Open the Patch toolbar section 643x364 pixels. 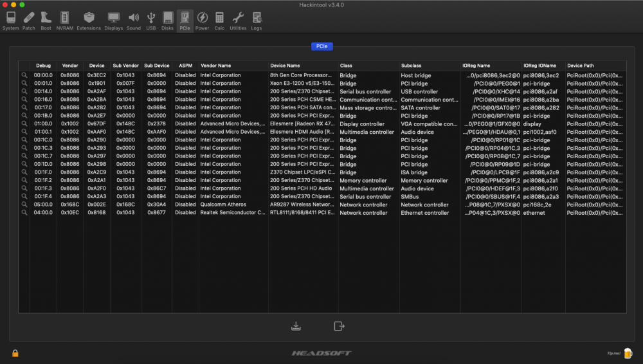coord(29,21)
